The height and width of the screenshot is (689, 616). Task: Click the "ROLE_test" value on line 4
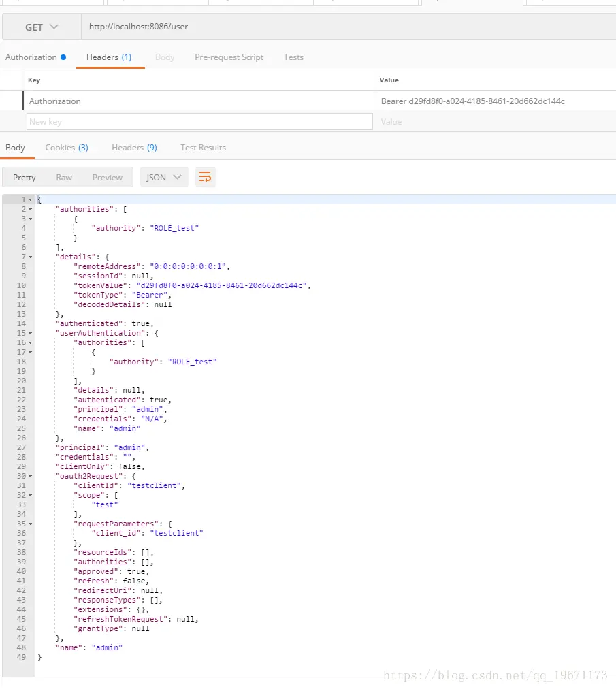point(174,228)
